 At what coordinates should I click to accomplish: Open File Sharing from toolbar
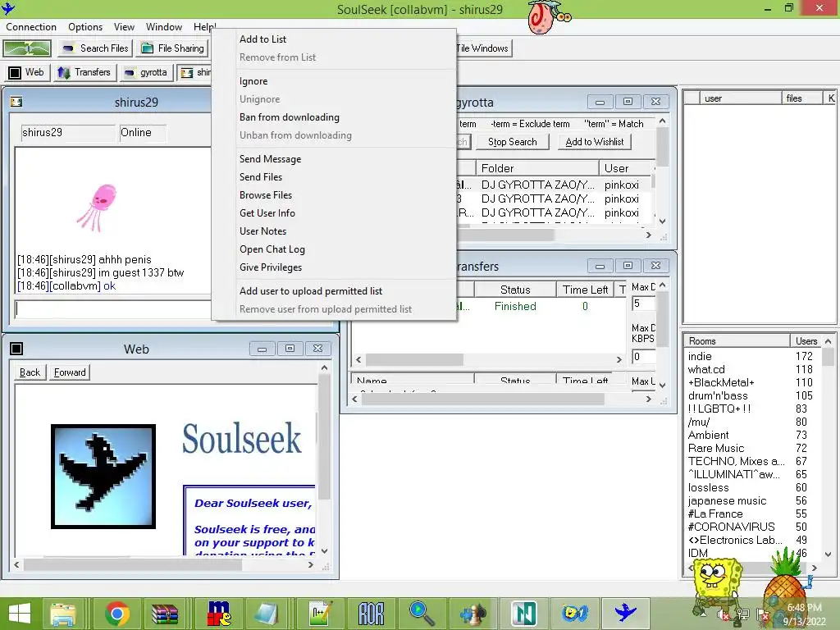tap(172, 48)
